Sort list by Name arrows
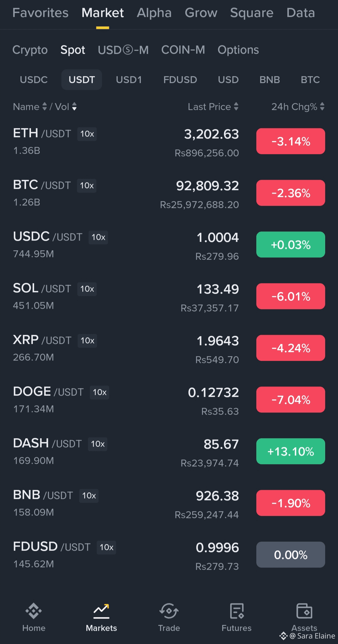This screenshot has height=644, width=338. tap(44, 106)
